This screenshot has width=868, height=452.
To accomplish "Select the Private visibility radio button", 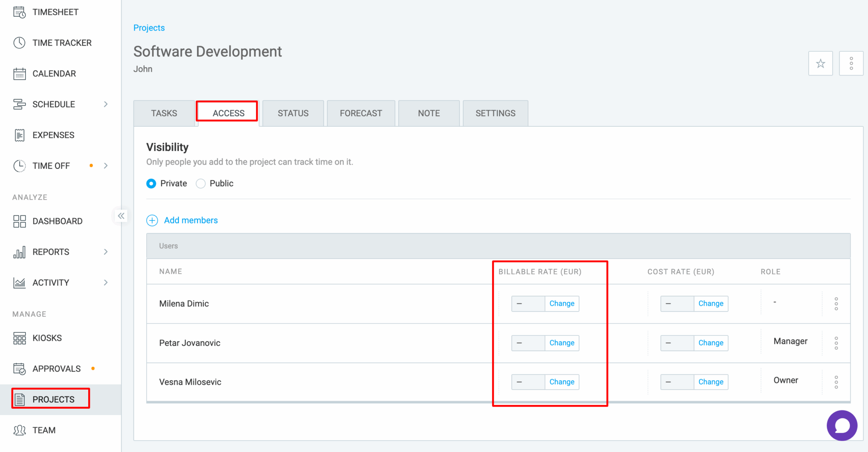I will tap(151, 183).
